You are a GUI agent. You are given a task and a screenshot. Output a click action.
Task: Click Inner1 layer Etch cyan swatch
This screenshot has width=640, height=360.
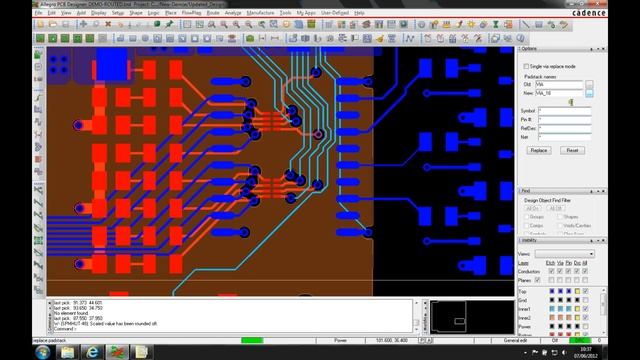coord(551,309)
